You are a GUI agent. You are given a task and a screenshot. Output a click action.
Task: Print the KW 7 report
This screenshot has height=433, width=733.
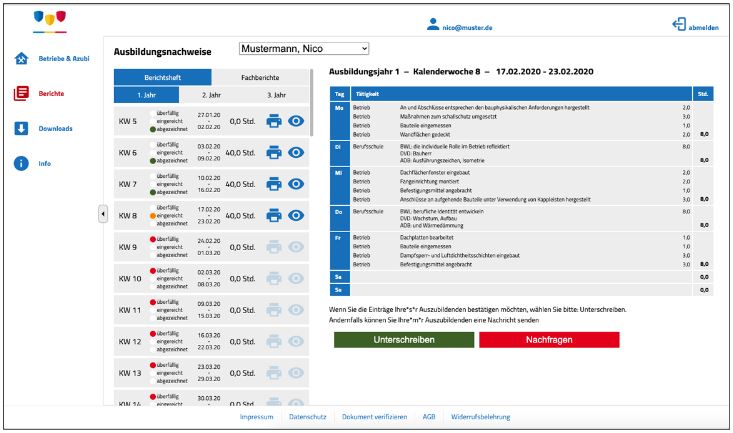coord(274,184)
